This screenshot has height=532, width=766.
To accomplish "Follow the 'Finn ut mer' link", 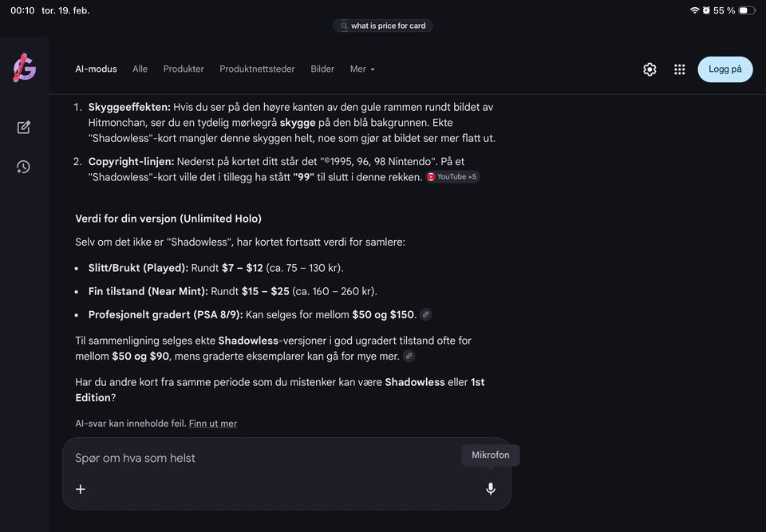I will click(x=213, y=424).
